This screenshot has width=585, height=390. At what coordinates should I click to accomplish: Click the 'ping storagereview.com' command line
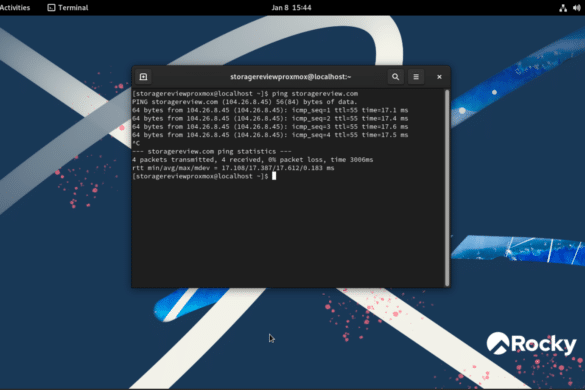point(245,94)
